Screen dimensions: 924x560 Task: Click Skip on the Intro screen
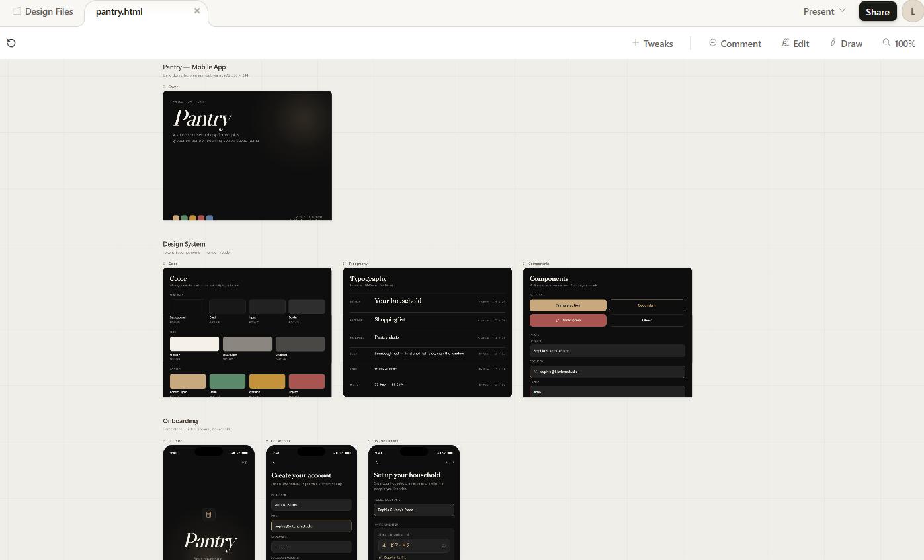tap(245, 462)
